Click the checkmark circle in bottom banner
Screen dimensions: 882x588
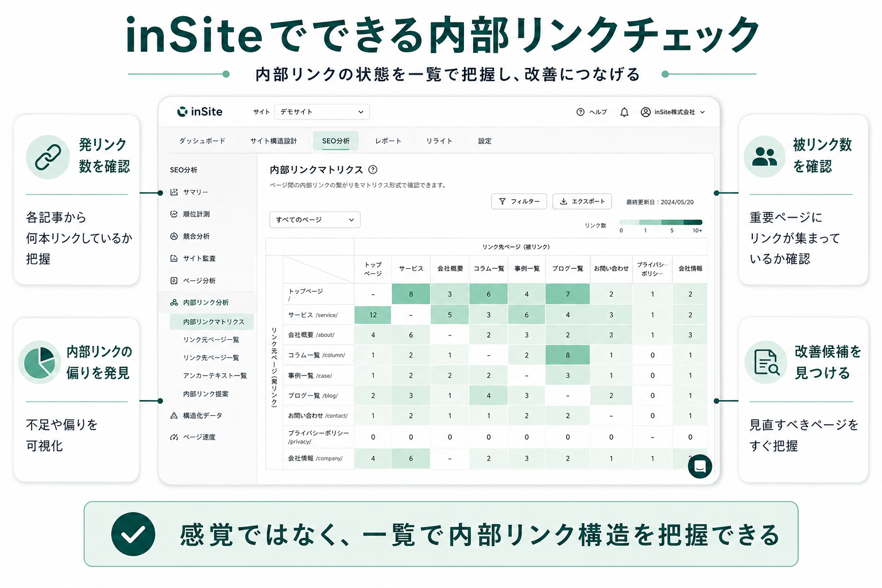[133, 534]
